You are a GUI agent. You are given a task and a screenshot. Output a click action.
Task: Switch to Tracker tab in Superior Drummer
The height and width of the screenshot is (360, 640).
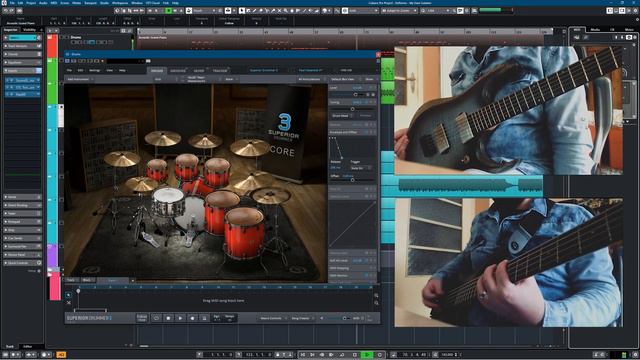click(x=220, y=71)
